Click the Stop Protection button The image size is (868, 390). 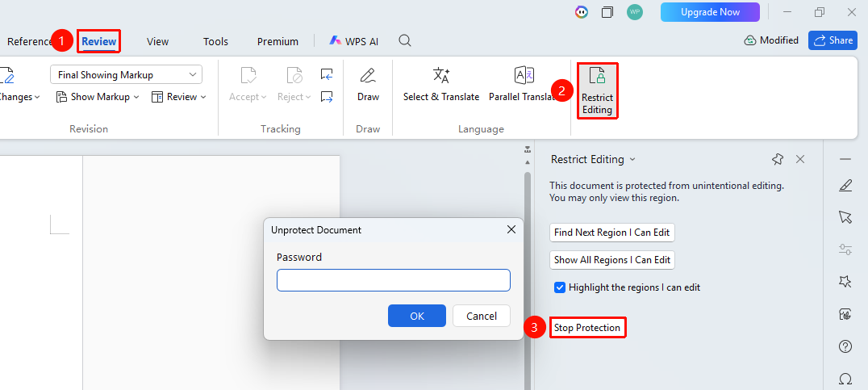(587, 328)
